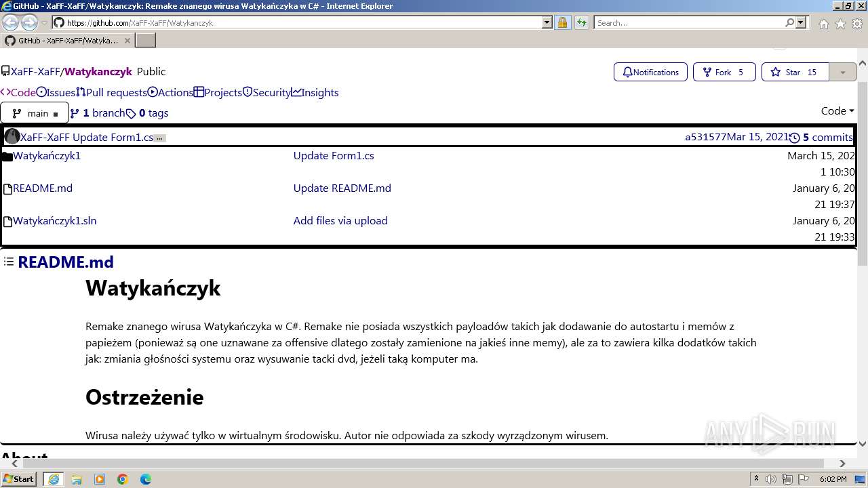Click the security lock icon in address bar
868x488 pixels.
(x=562, y=22)
